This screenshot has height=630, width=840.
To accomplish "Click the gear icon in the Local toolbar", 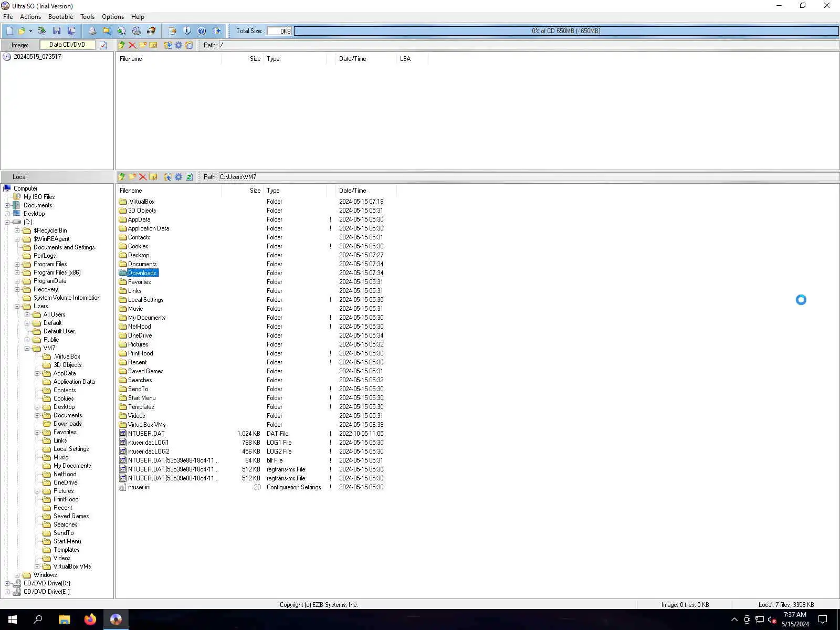I will tap(178, 177).
